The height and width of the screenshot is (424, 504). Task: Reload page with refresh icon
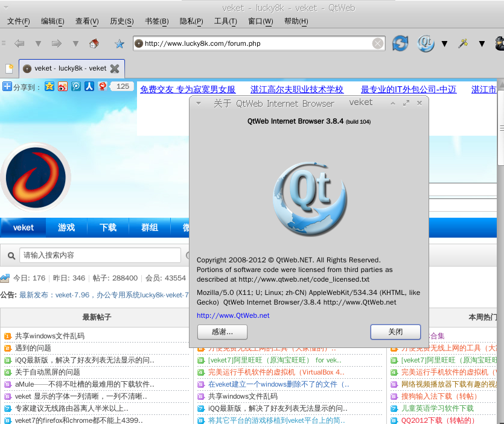point(400,43)
